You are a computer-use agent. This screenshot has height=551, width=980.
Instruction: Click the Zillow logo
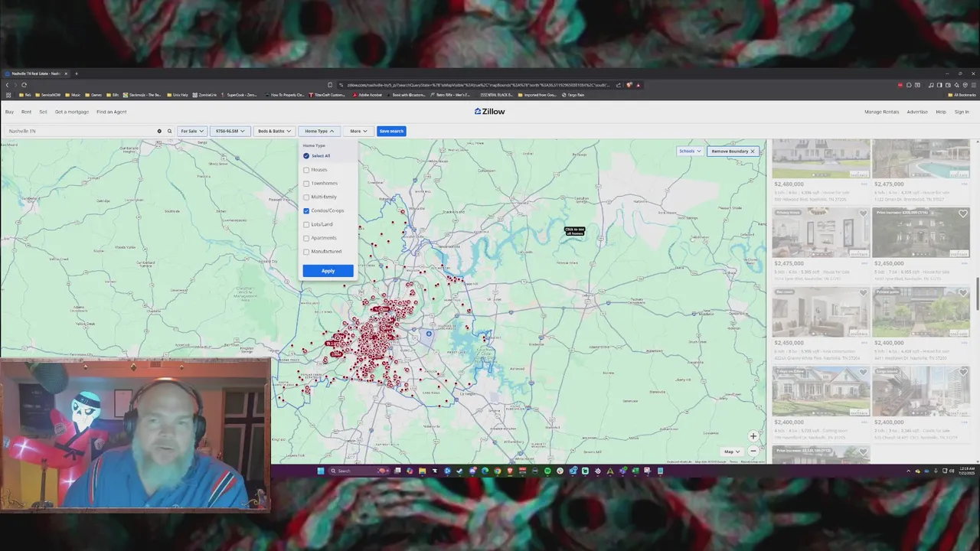pos(489,112)
